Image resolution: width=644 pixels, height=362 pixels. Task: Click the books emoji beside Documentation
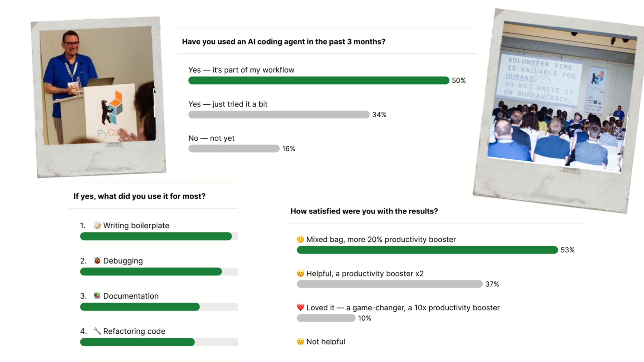point(97,296)
